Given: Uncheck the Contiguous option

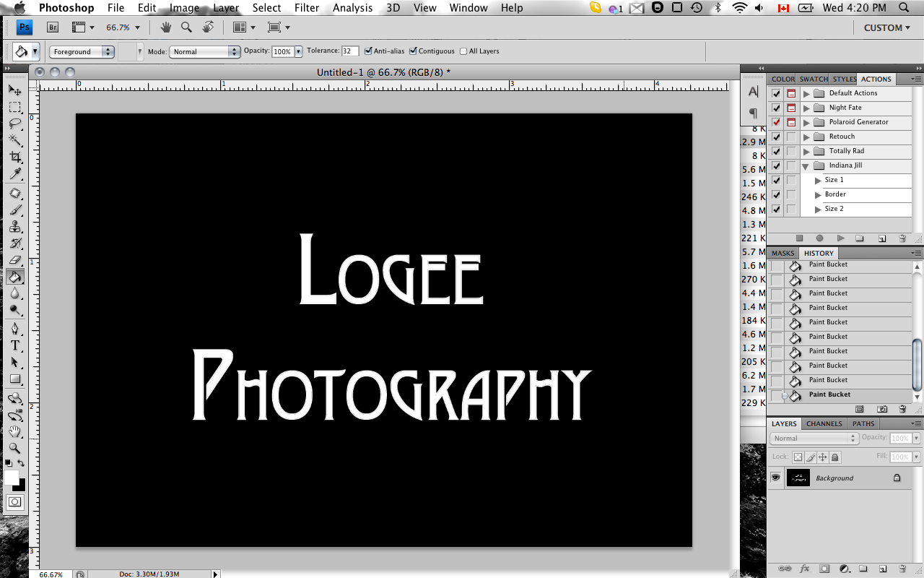Looking at the screenshot, I should (x=414, y=51).
